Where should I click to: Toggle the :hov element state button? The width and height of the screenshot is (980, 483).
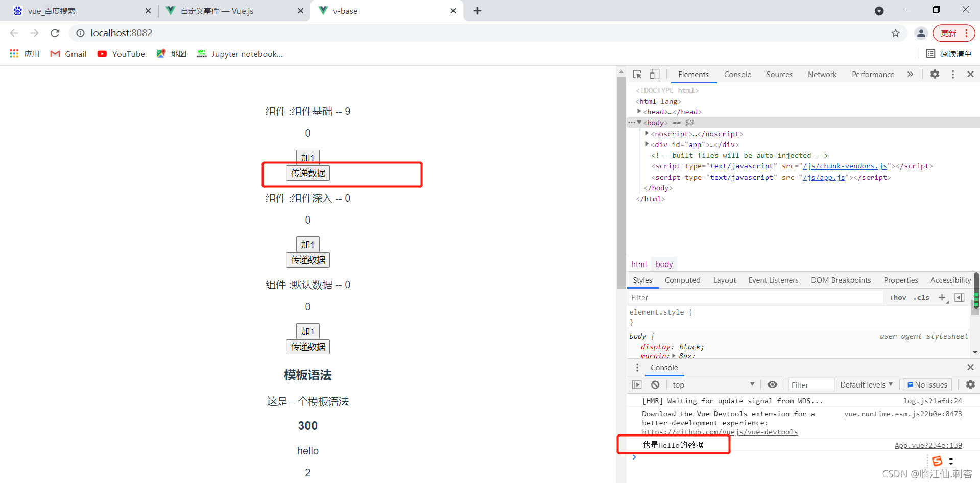(x=898, y=298)
